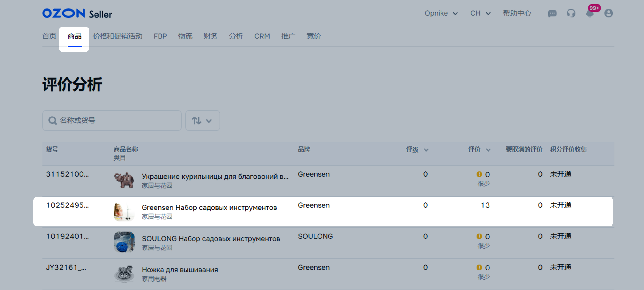The image size is (644, 290).
Task: Click article number 10192401...
Action: tap(67, 236)
